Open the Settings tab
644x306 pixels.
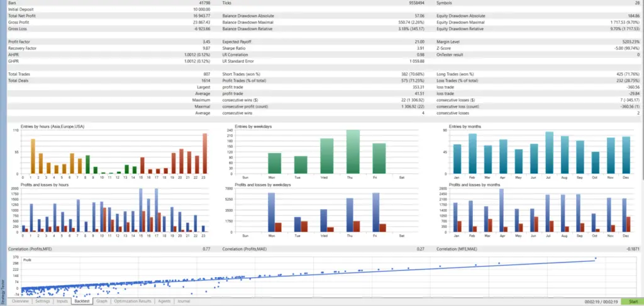(42, 302)
